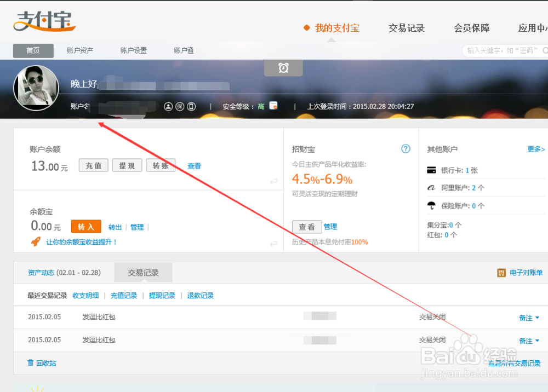Open 让你的余额宝收益提升 link
548x392 pixels.
point(82,242)
